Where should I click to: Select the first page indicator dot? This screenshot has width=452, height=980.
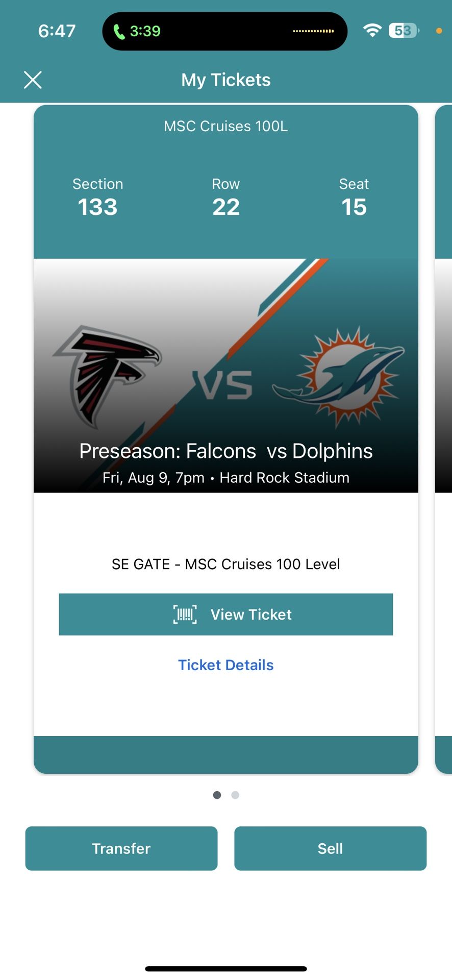tap(217, 795)
